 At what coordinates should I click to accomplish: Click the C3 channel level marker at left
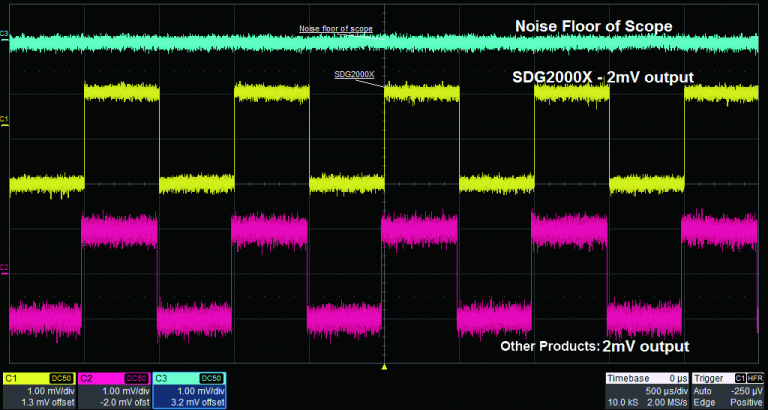point(5,35)
